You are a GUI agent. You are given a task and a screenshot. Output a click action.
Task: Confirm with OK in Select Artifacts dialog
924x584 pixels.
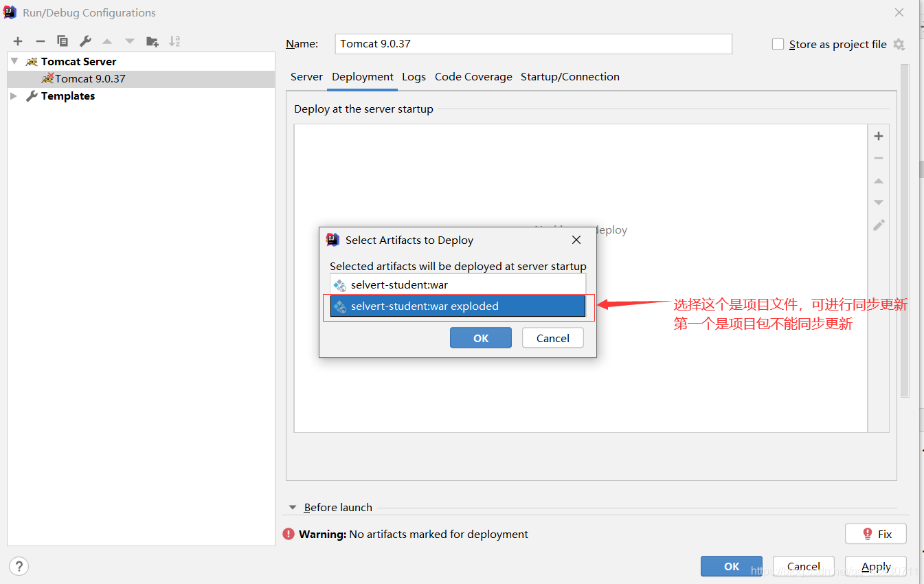click(481, 338)
